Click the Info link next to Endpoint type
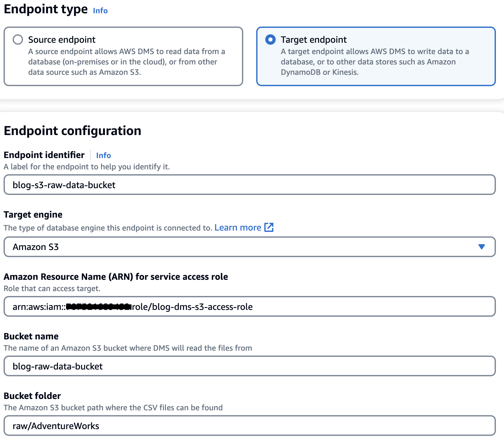The width and height of the screenshot is (504, 443). (x=100, y=11)
